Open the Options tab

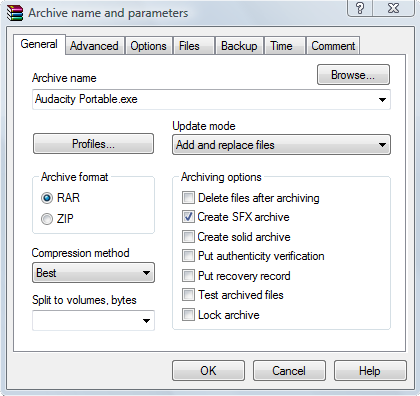[x=148, y=46]
